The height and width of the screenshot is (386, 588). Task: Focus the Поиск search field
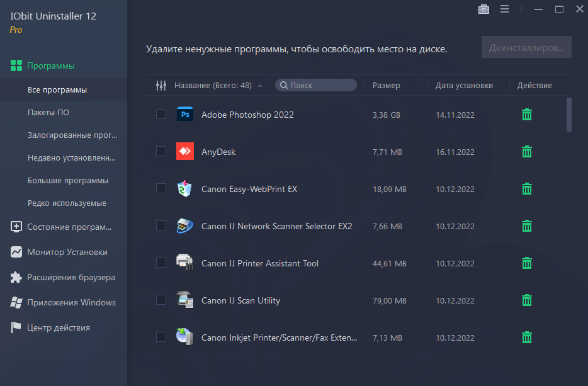point(316,85)
